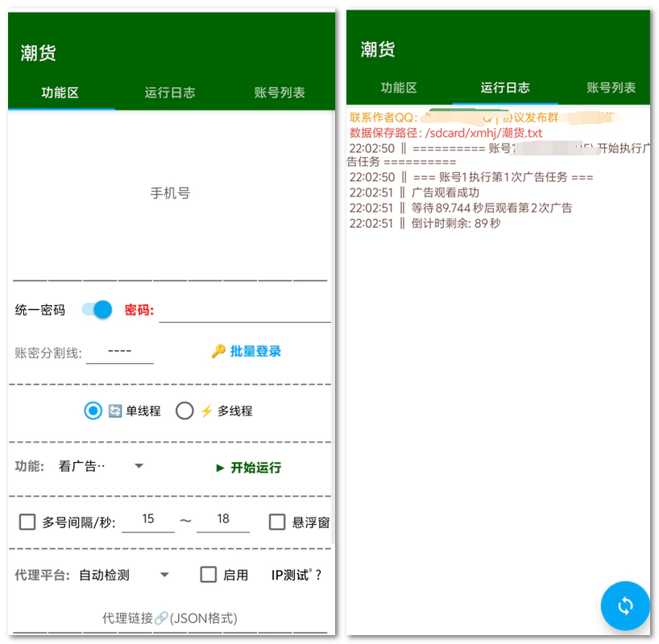This screenshot has width=659, height=644.
Task: Click the 手机号 text entry area
Action: tap(170, 194)
